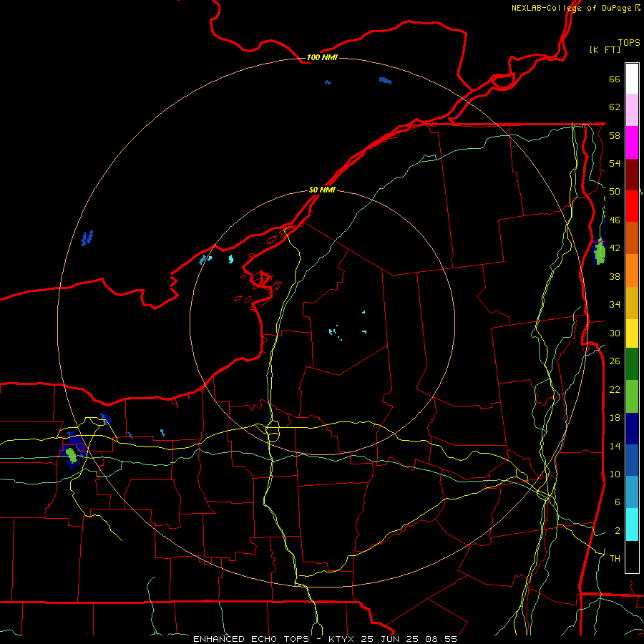Select the navy blue legend swatch
Viewport: 644px width, 644px height.
632,429
